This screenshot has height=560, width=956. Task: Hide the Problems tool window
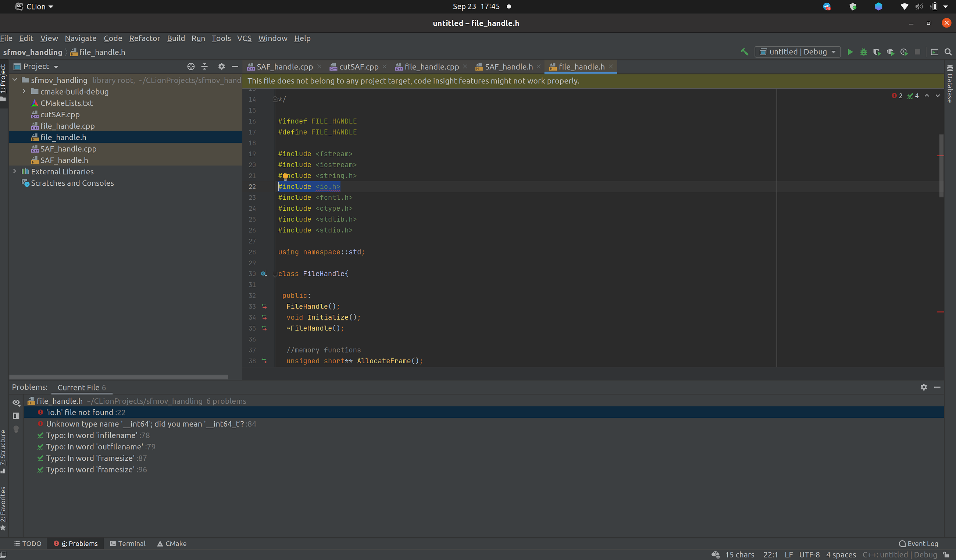tap(937, 387)
